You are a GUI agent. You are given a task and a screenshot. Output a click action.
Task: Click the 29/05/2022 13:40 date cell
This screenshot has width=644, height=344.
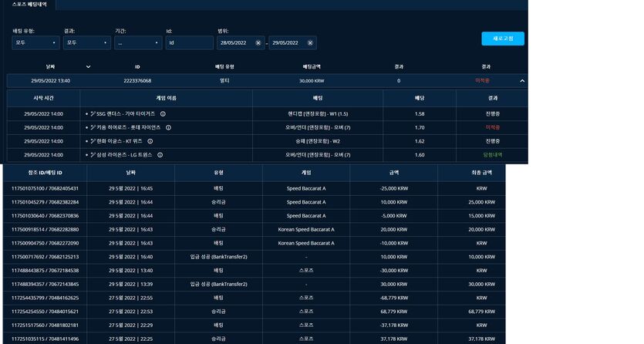pyautogui.click(x=51, y=81)
